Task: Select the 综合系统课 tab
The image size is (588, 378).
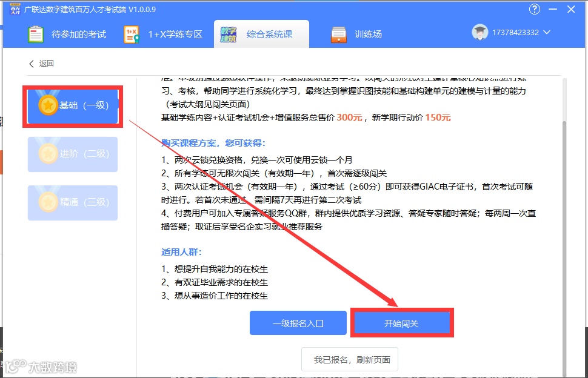Action: 261,34
